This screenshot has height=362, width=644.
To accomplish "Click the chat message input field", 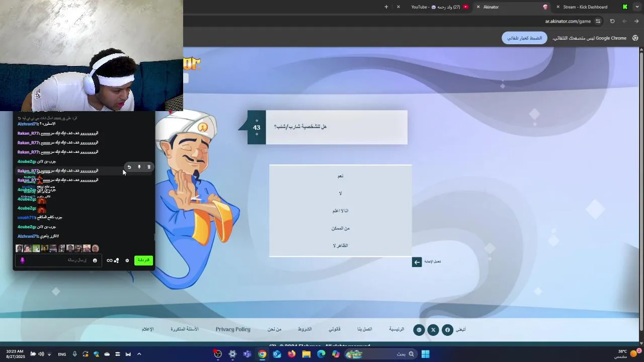I will click(58, 260).
